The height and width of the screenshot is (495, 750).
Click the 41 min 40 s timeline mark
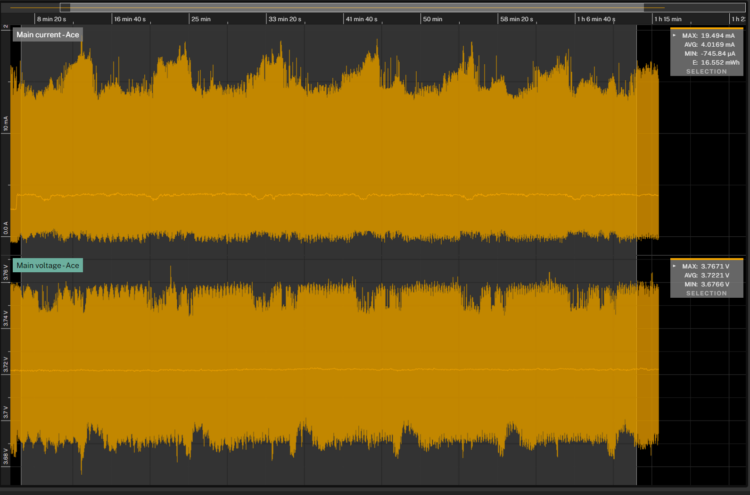(x=360, y=19)
